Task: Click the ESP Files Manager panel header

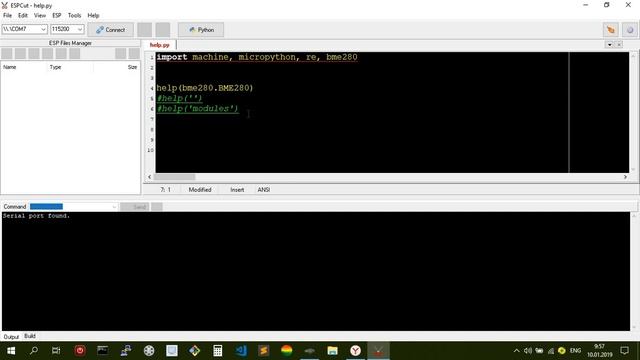Action: click(x=70, y=43)
